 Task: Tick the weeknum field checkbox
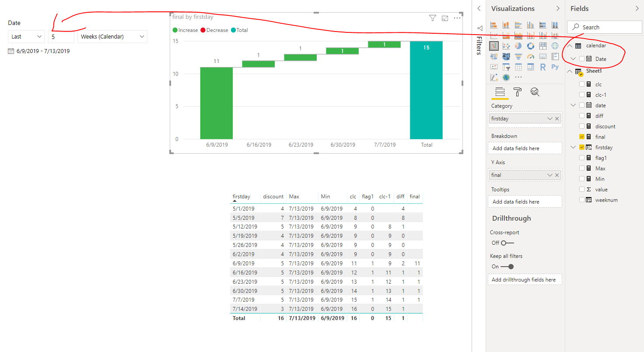tap(582, 200)
